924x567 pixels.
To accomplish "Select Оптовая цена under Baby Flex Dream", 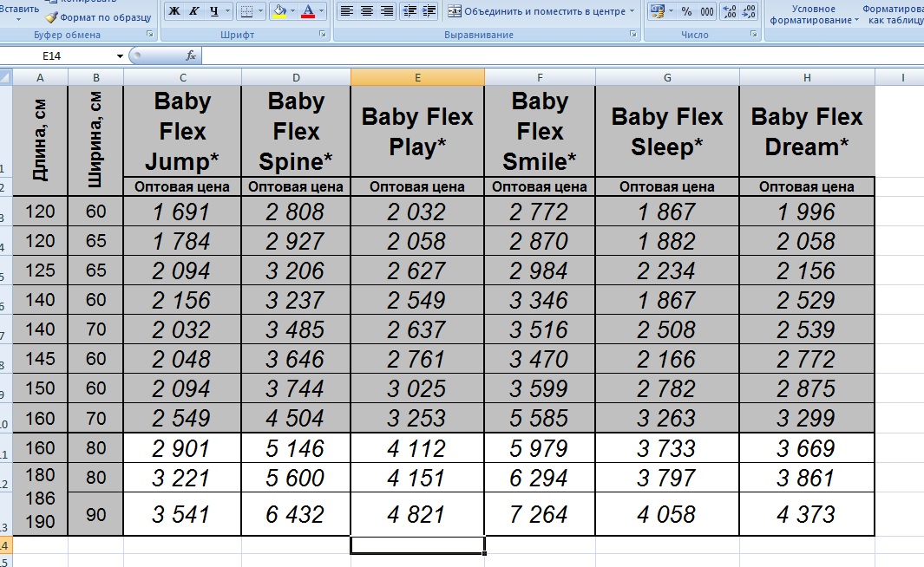I will 807,186.
